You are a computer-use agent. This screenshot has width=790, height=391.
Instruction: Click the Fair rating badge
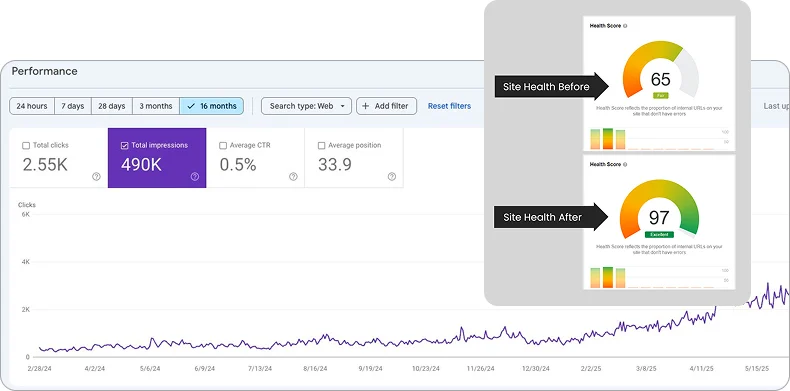[660, 95]
